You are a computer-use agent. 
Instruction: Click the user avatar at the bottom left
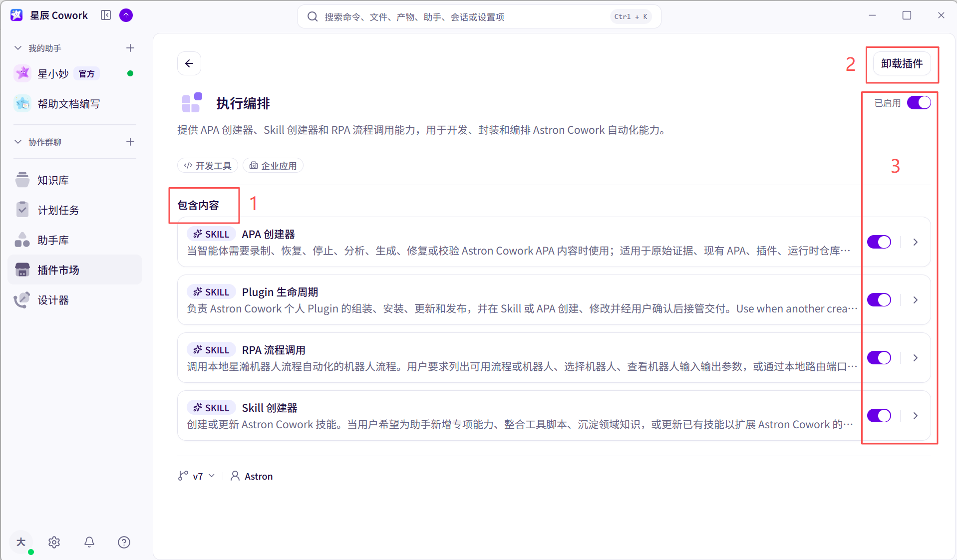pos(21,542)
